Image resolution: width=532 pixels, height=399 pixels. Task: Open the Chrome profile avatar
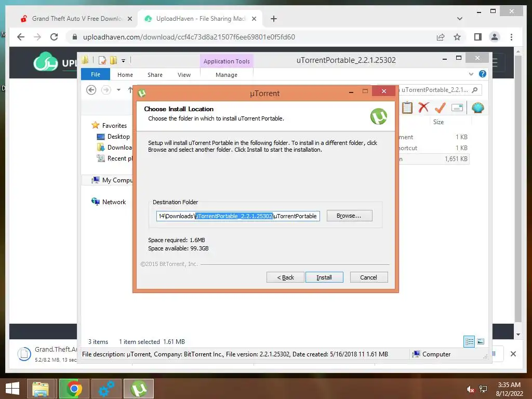495,37
